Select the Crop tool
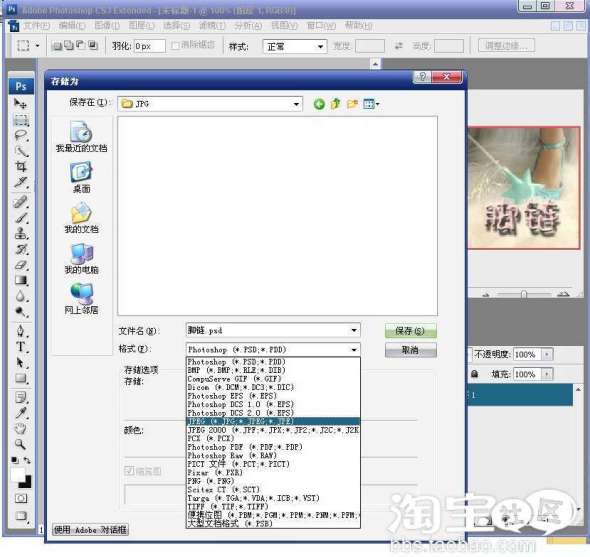Viewport: 590px width, 557px height. click(x=21, y=166)
